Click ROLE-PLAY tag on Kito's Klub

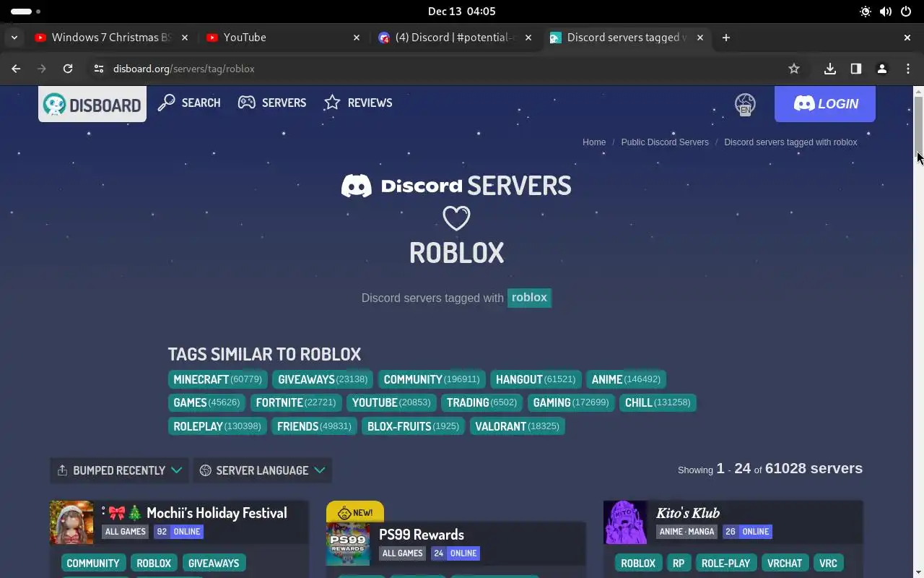(725, 564)
